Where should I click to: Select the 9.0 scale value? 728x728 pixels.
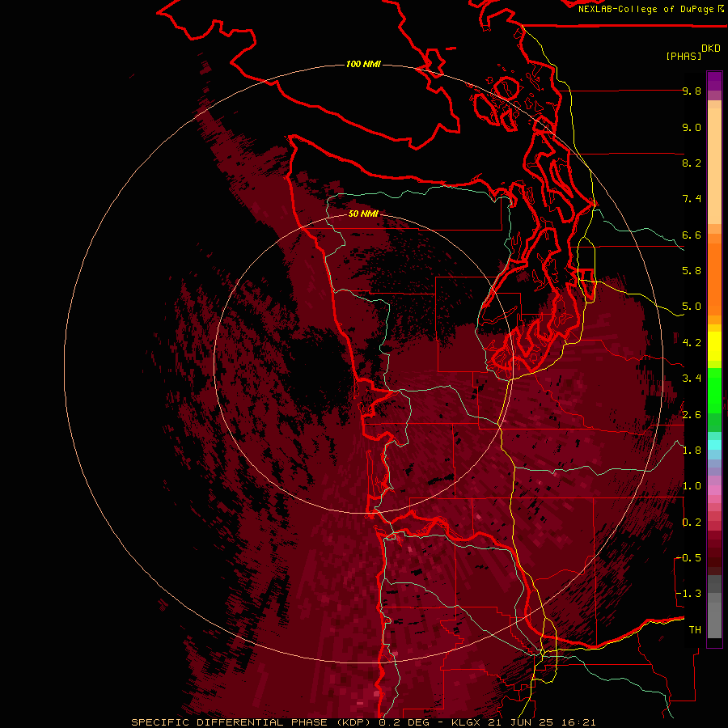692,127
